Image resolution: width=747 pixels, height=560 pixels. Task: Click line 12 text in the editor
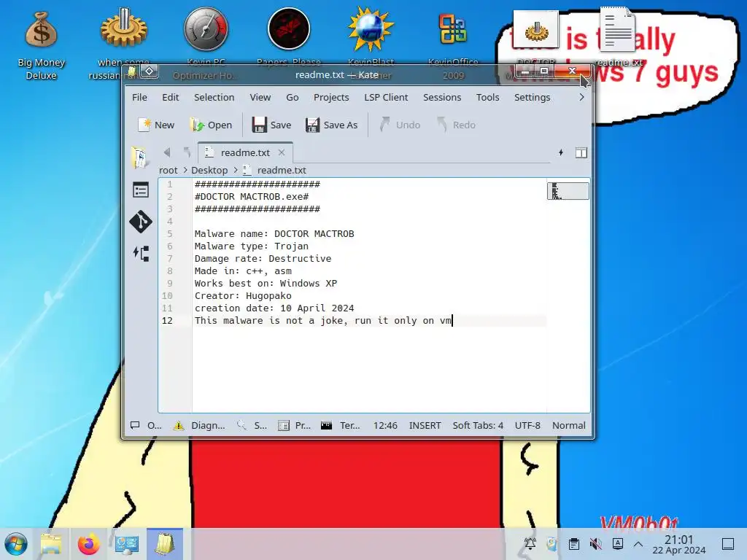point(323,321)
